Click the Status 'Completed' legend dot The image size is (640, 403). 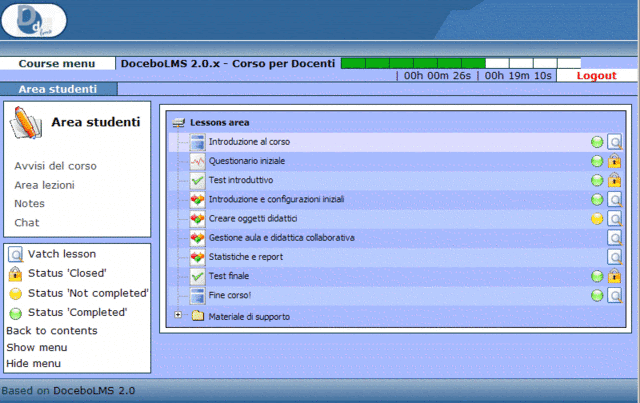(x=16, y=313)
